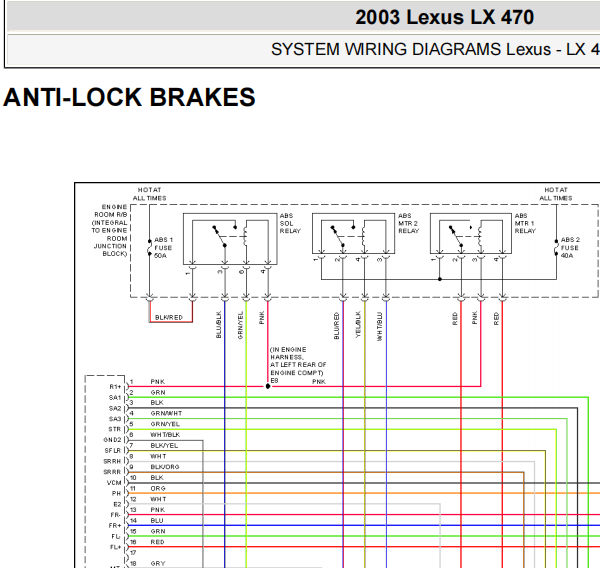Select the "ABS MTR 1 RELAY" label
The image size is (600, 568).
pos(525,224)
